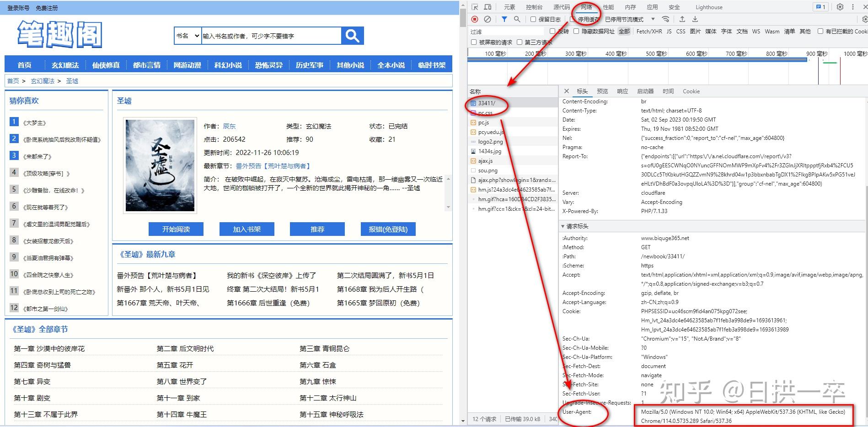Click the 笔趣阁 site logo
This screenshot has width=868, height=427.
click(59, 34)
